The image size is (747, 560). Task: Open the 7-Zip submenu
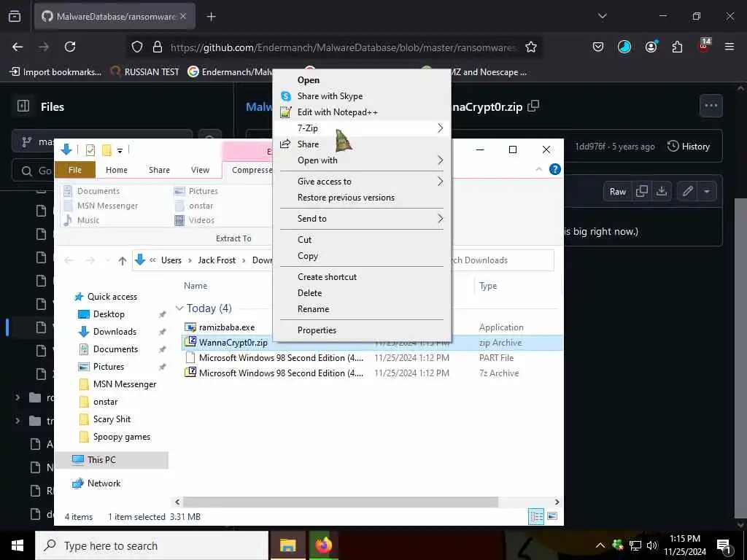(362, 128)
